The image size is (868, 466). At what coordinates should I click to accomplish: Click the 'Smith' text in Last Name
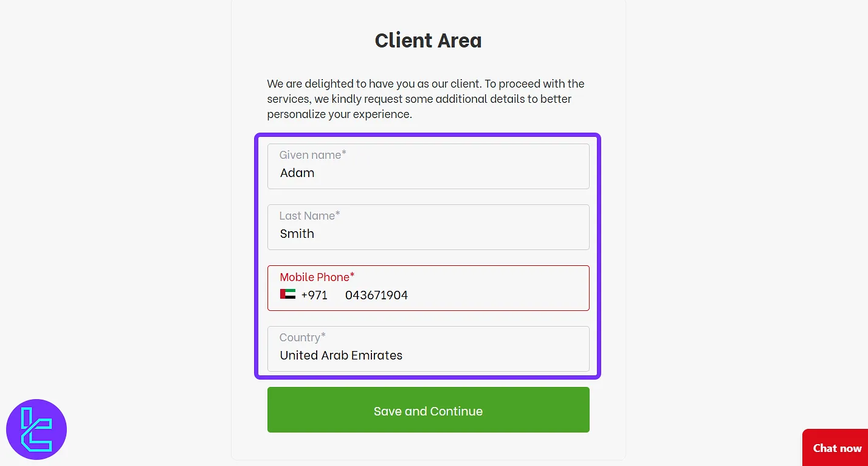(297, 234)
